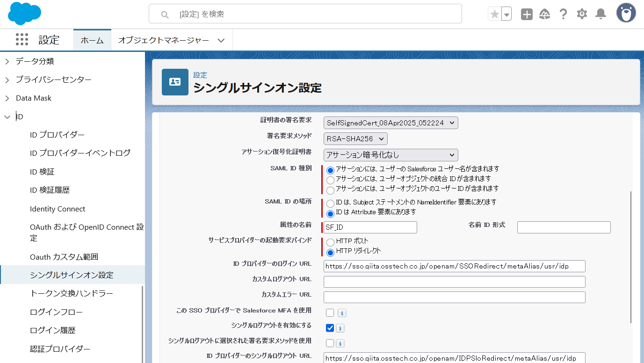Open 認証プロバイダー in sidebar
644x363 pixels.
[60, 349]
